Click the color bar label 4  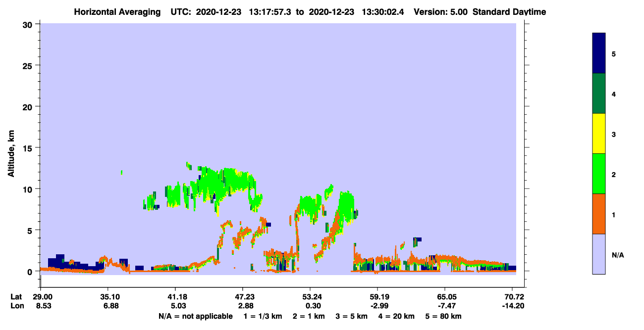[x=614, y=94]
